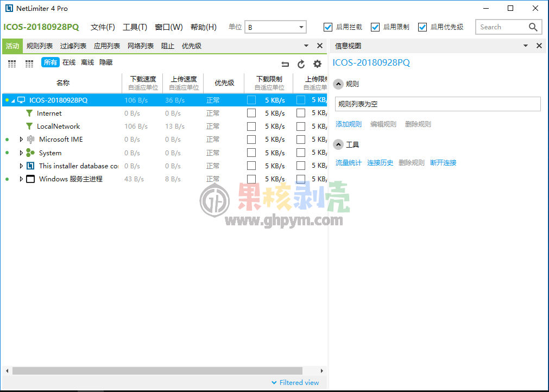Viewport: 549px width, 392px height.
Task: Click the refresh icon in activity toolbar
Action: pos(301,64)
